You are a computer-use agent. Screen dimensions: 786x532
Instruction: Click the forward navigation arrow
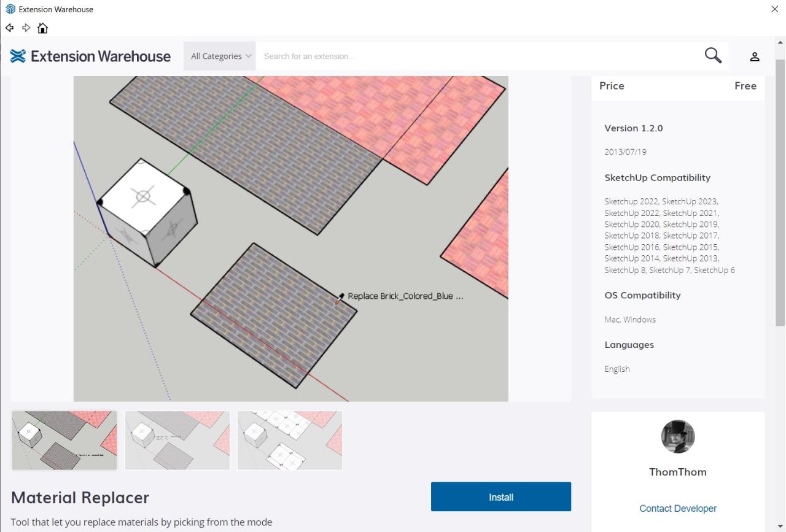26,28
